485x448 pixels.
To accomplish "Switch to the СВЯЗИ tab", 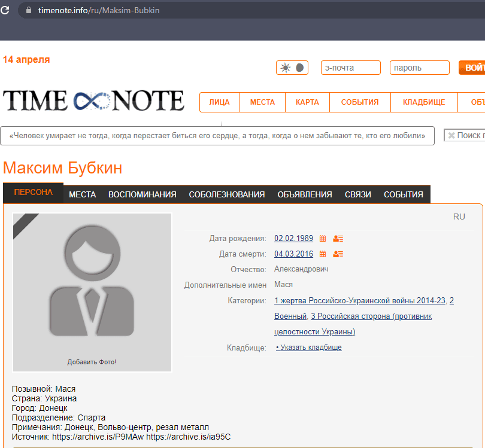I will [358, 194].
